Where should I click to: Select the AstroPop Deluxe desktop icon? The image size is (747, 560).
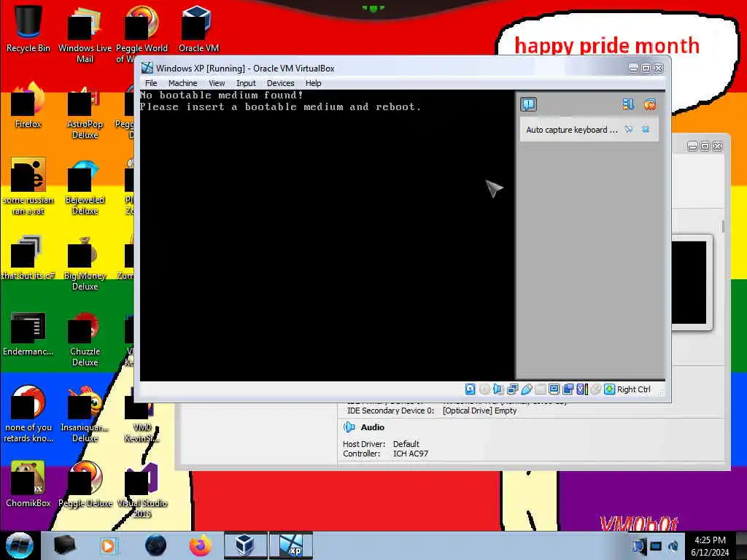tap(85, 112)
